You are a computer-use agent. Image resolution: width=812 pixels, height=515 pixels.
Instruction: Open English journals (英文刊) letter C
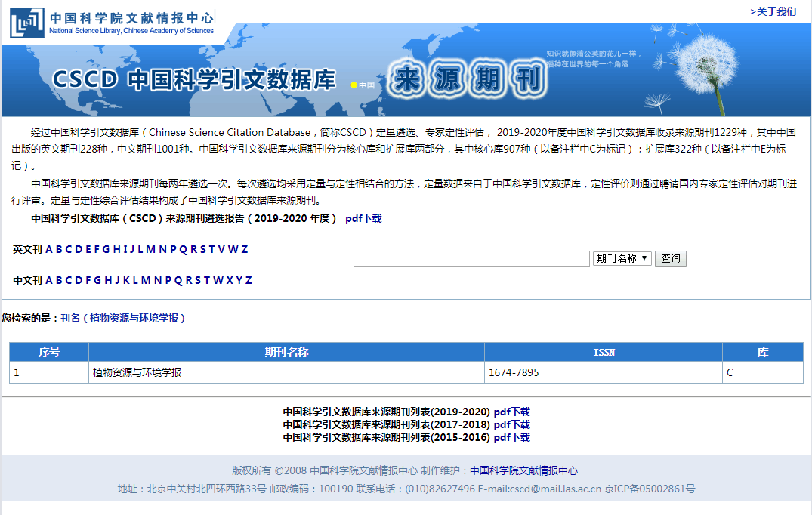coord(68,249)
